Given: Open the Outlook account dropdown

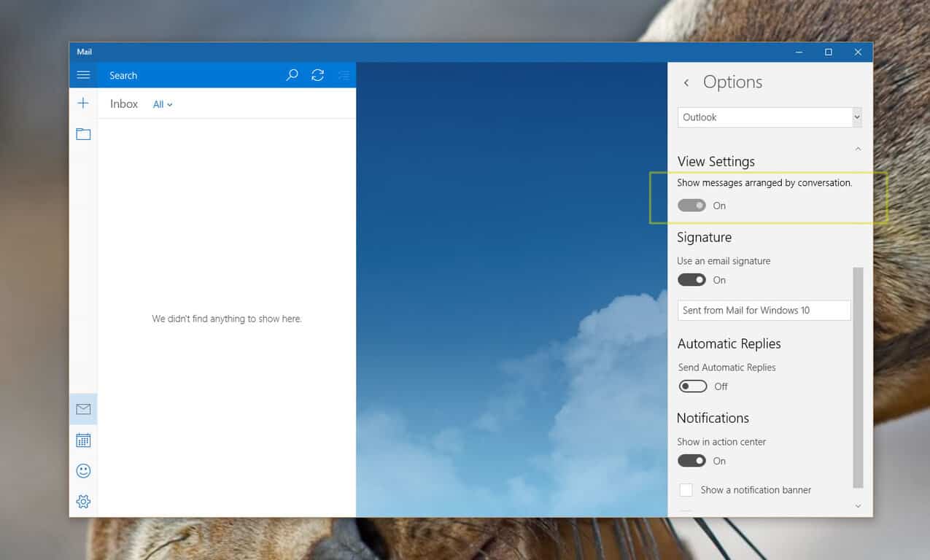Looking at the screenshot, I should (770, 117).
